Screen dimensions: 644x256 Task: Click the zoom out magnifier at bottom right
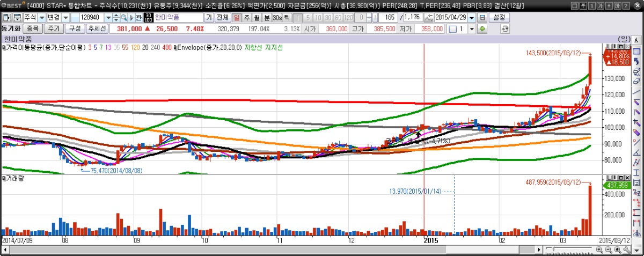[608, 250]
